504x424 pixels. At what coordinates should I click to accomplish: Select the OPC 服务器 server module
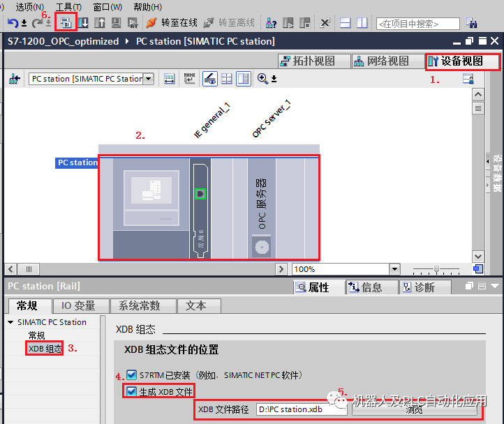pos(262,208)
